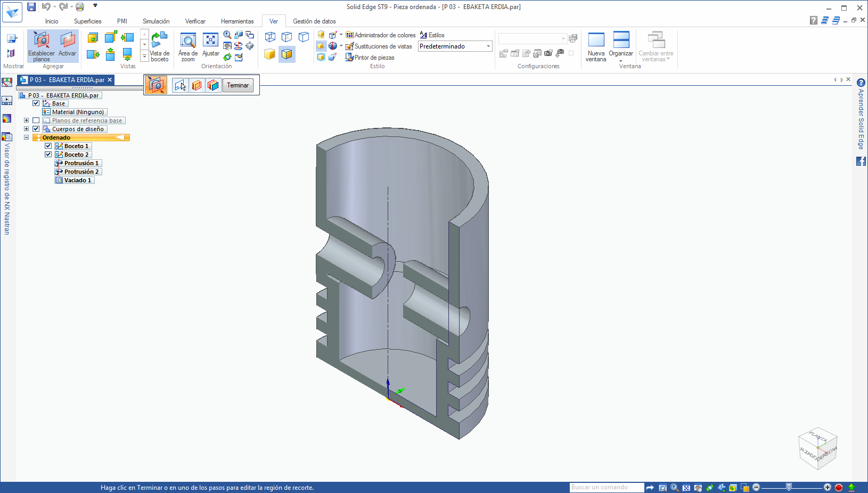Screen dimensions: 868x493
Task: Toggle the Boceto 2 visibility checkbox
Action: [48, 155]
